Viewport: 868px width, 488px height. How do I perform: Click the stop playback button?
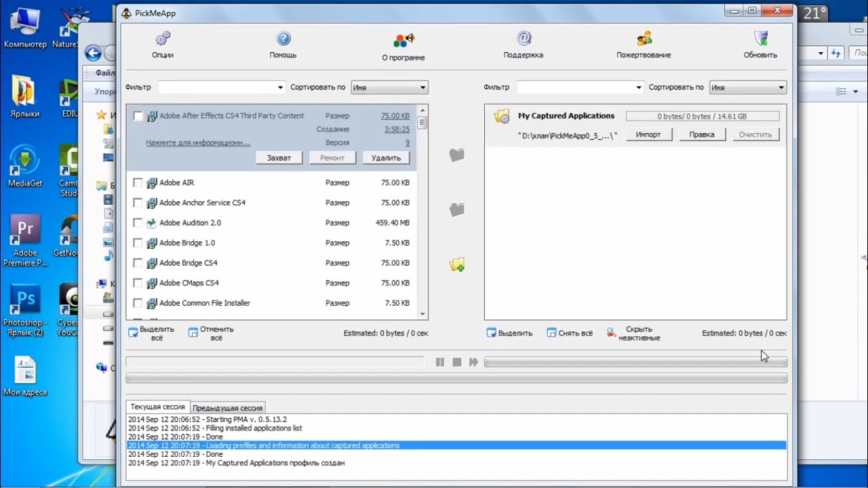point(457,363)
